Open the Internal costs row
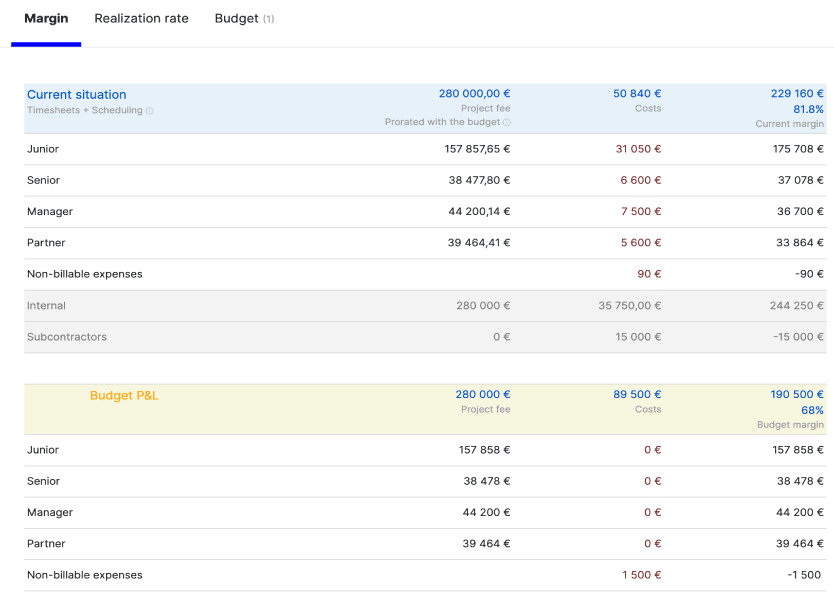 coord(45,305)
